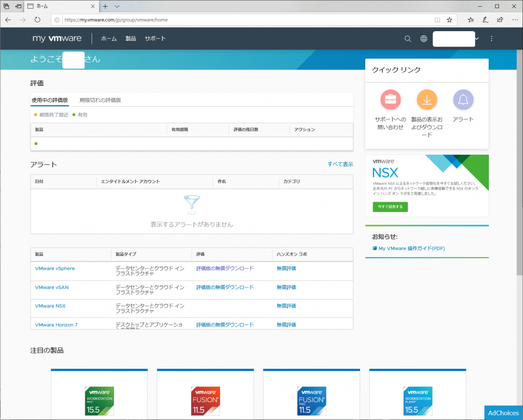Select the blue Fusion Pro 11.5 thumbnail

click(312, 401)
